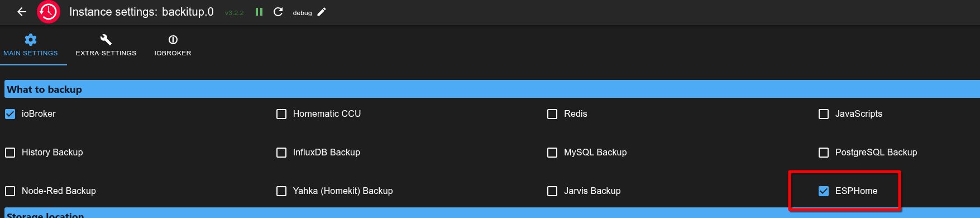Enable PostgreSQL Backup
The image size is (980, 218).
tap(824, 153)
